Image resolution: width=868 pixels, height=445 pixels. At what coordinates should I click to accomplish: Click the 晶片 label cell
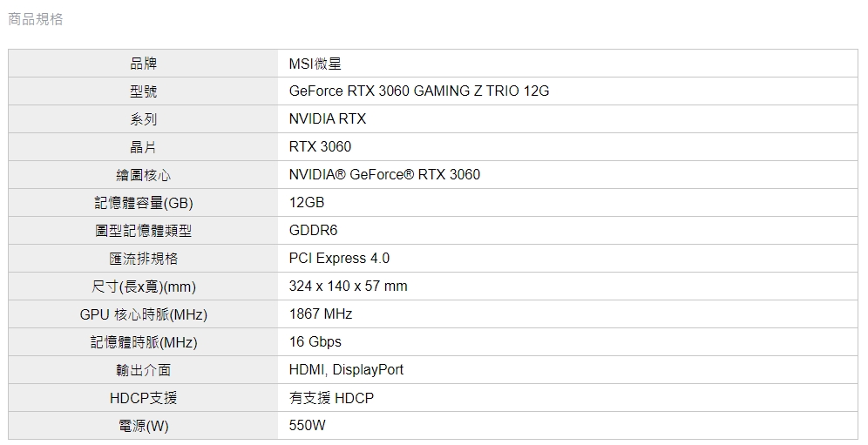(144, 147)
